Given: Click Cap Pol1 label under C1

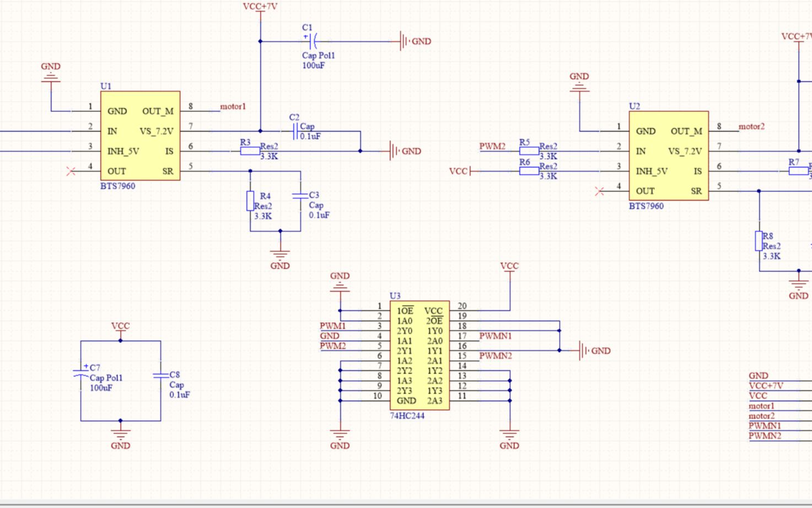Looking at the screenshot, I should pyautogui.click(x=319, y=55).
